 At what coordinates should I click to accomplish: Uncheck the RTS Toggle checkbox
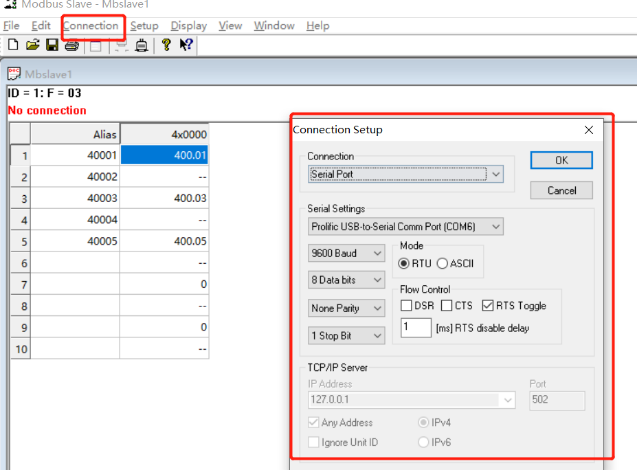click(487, 305)
